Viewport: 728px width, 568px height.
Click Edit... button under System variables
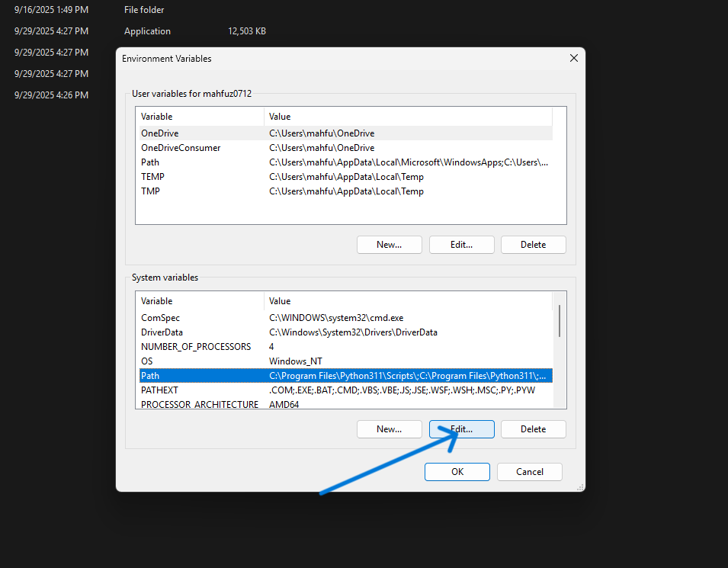(461, 429)
